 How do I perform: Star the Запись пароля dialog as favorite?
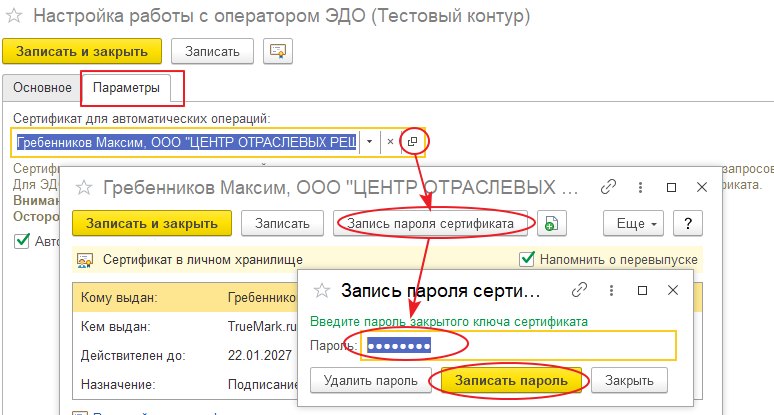tap(321, 290)
